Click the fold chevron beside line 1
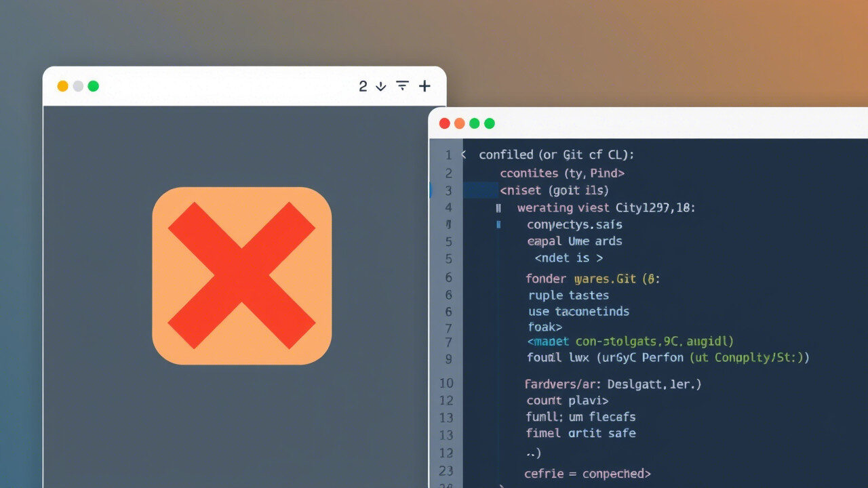This screenshot has width=868, height=488. [464, 155]
